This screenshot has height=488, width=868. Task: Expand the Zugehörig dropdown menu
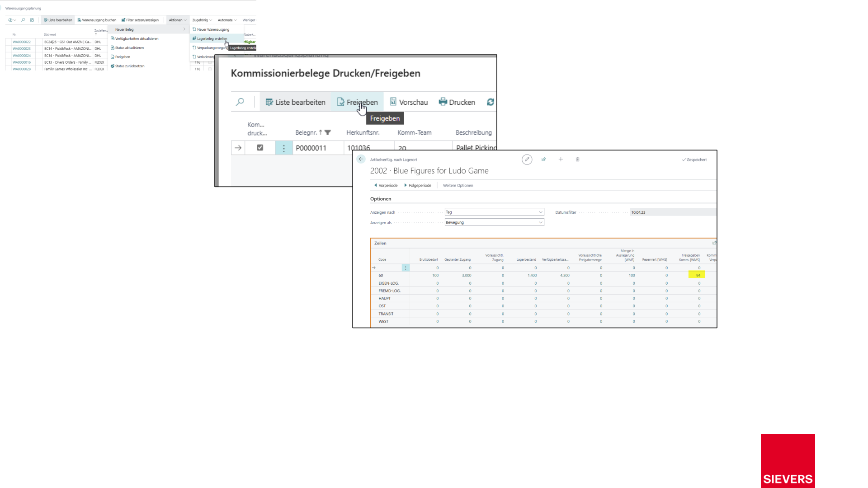(202, 20)
